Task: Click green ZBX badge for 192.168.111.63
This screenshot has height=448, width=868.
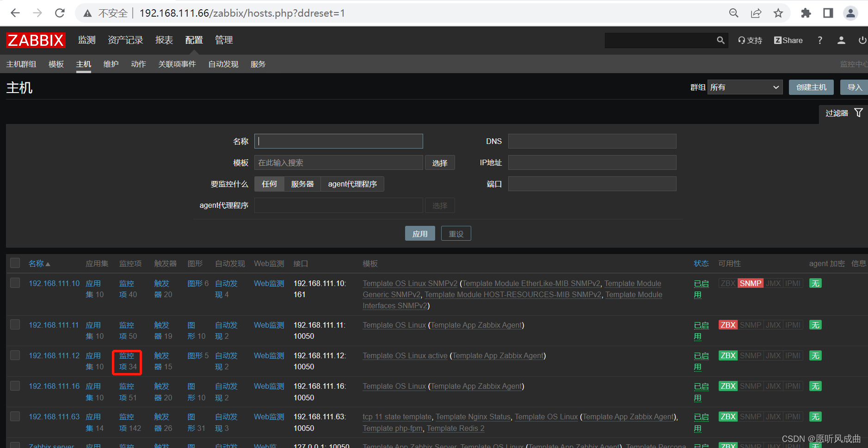Action: [728, 417]
